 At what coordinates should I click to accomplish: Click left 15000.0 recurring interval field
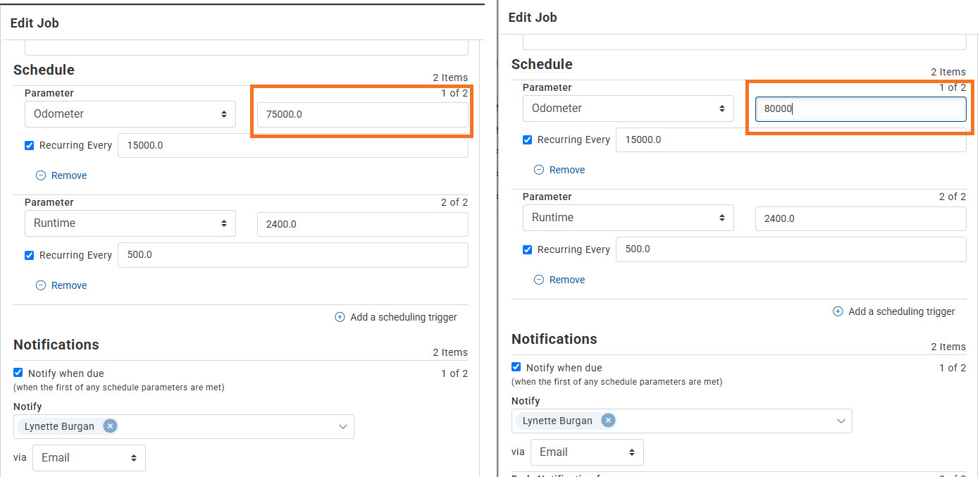click(293, 145)
